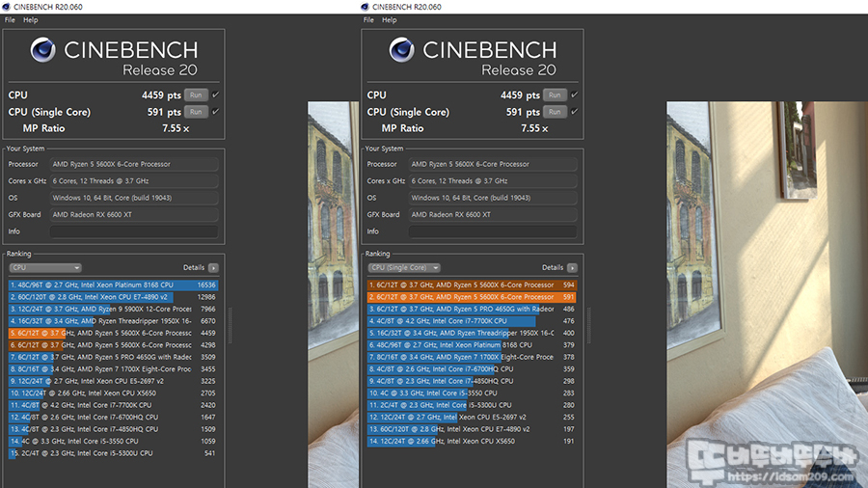Click rendered room image in right window
The height and width of the screenshot is (488, 868).
[768, 294]
